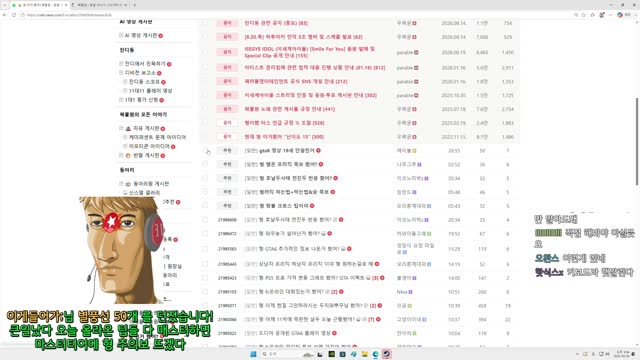Click the favorites star icon in address bar
This screenshot has height=360, width=640.
pos(584,15)
